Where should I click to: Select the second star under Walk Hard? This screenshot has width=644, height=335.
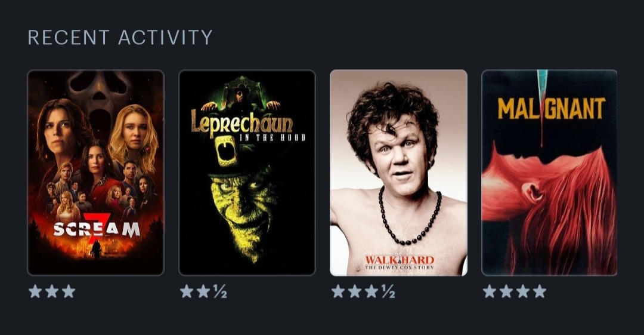pos(354,291)
